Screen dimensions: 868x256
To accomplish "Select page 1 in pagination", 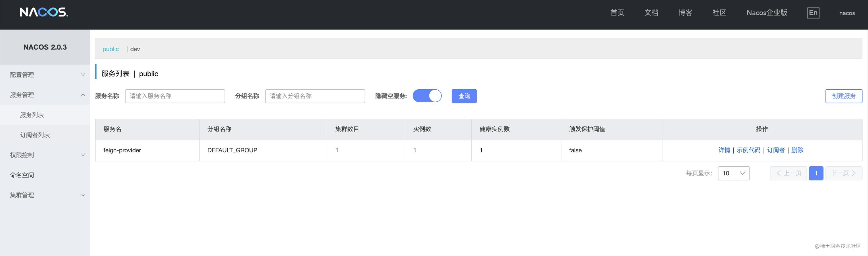I will tap(816, 173).
